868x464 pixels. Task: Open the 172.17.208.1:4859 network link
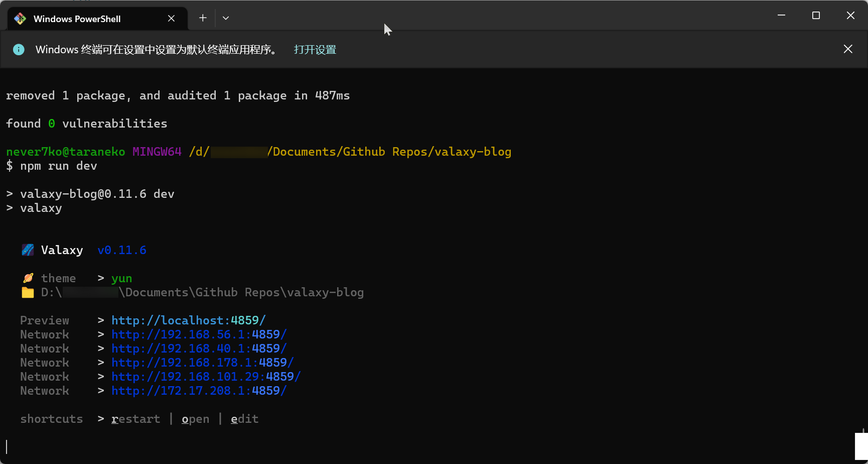click(199, 391)
